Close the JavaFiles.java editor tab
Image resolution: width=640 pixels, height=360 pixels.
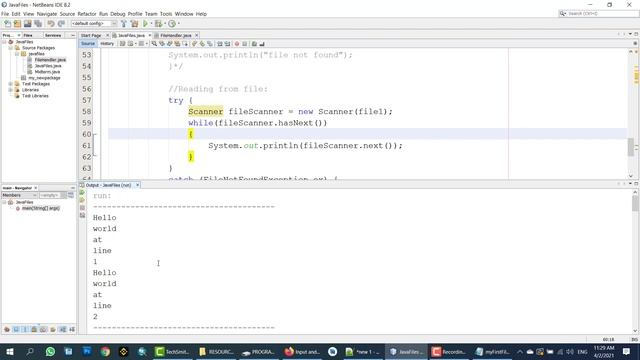[x=149, y=36]
